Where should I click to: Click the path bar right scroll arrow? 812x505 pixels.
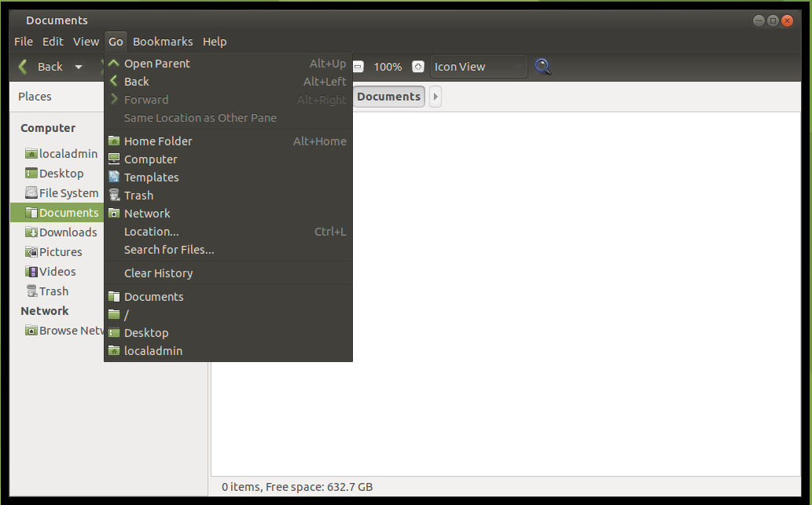(x=435, y=97)
